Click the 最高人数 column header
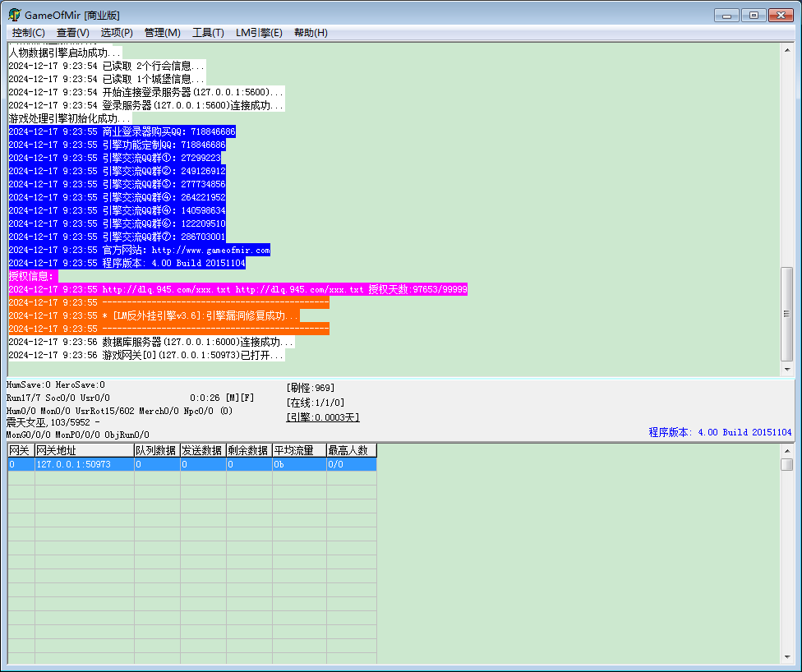The width and height of the screenshot is (802, 672). (352, 450)
